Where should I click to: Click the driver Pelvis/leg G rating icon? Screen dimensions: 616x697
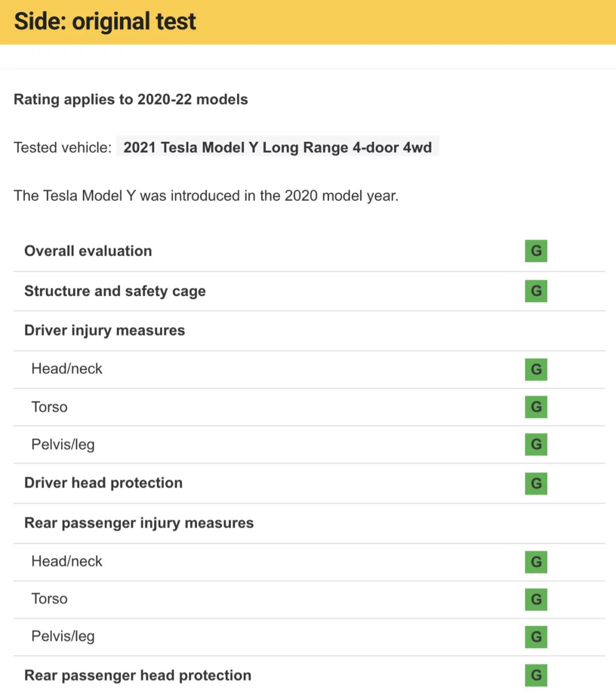pyautogui.click(x=536, y=444)
